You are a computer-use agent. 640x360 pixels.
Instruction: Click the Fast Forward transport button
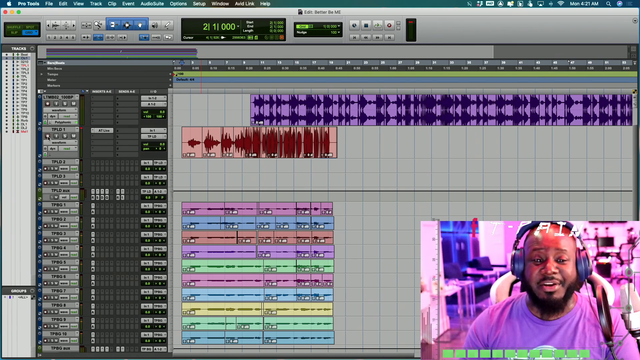coord(378,37)
